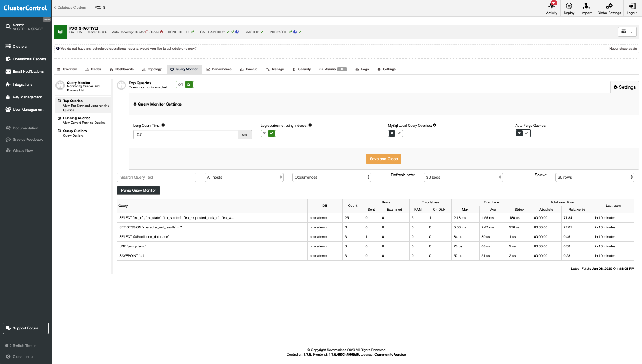
Task: Switch to the Performance tab
Action: point(219,69)
